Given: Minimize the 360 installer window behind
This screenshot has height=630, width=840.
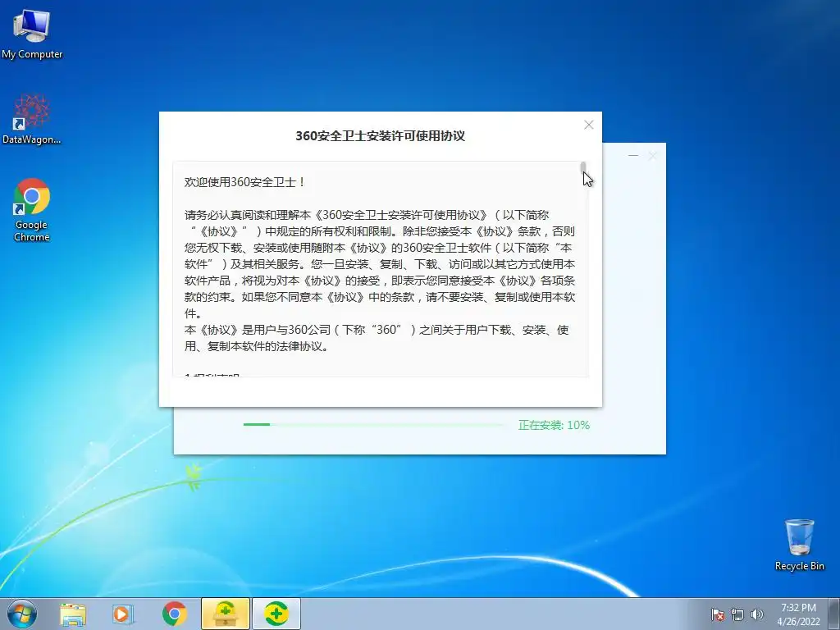Looking at the screenshot, I should [633, 155].
